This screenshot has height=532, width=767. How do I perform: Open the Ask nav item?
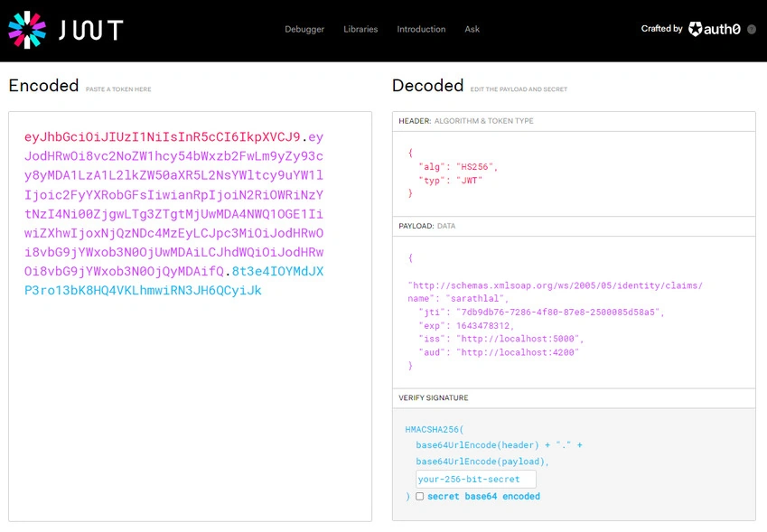(472, 29)
